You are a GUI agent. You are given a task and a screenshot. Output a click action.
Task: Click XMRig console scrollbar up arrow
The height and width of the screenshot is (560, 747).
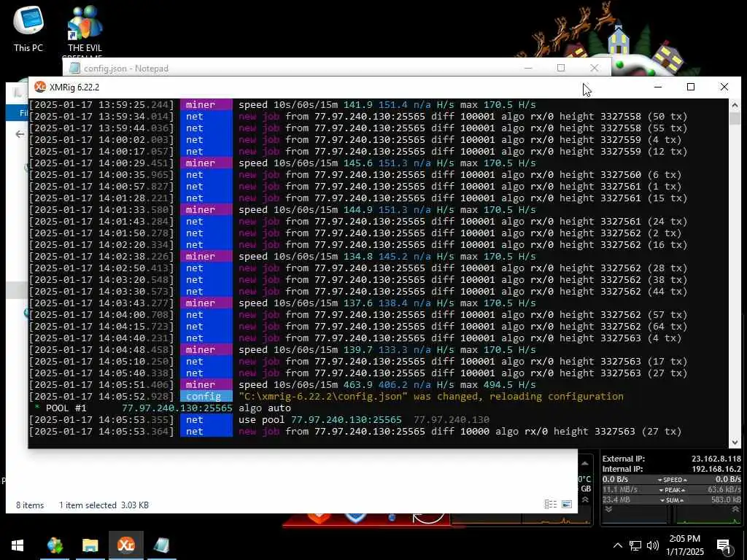point(735,104)
